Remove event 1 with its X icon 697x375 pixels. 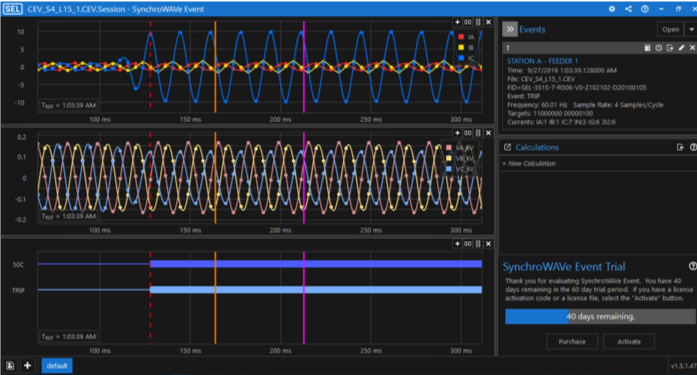[x=692, y=48]
